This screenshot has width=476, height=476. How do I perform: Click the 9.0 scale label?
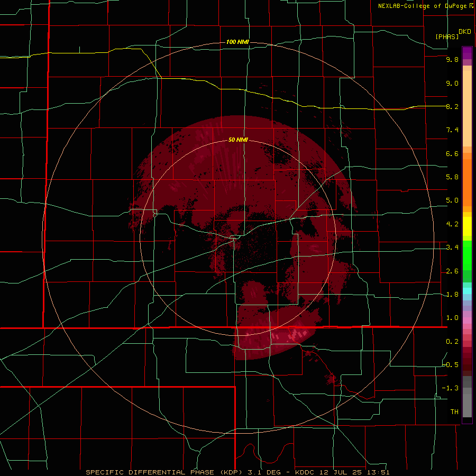[452, 83]
